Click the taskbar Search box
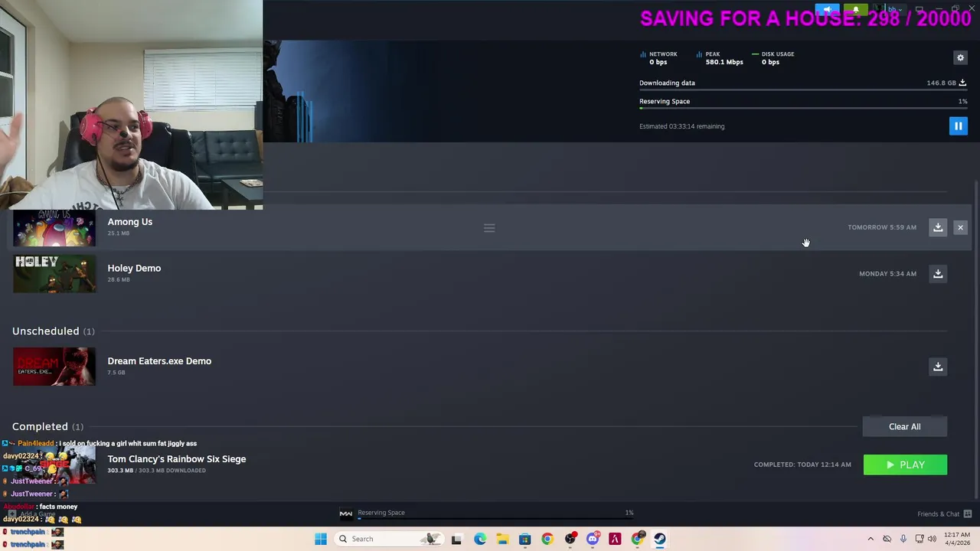Screen dimensions: 980x551 (389, 539)
